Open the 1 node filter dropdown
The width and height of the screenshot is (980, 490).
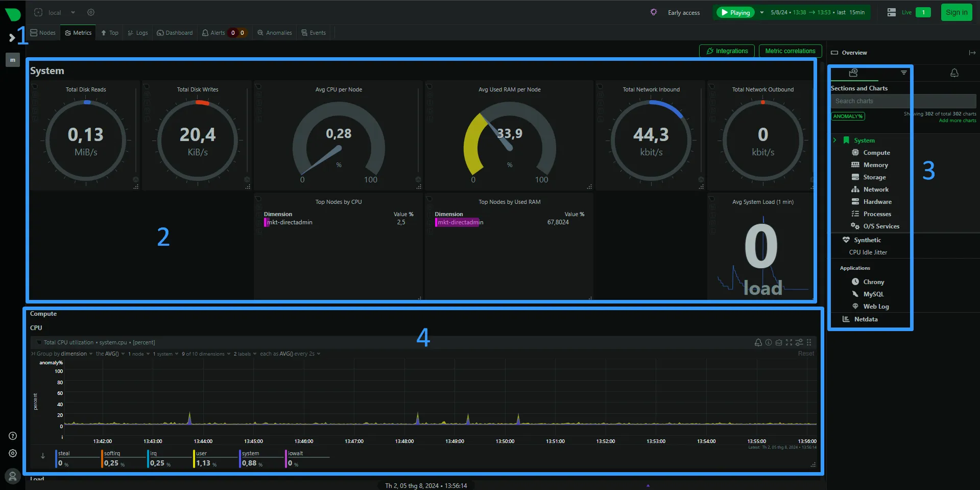click(139, 354)
